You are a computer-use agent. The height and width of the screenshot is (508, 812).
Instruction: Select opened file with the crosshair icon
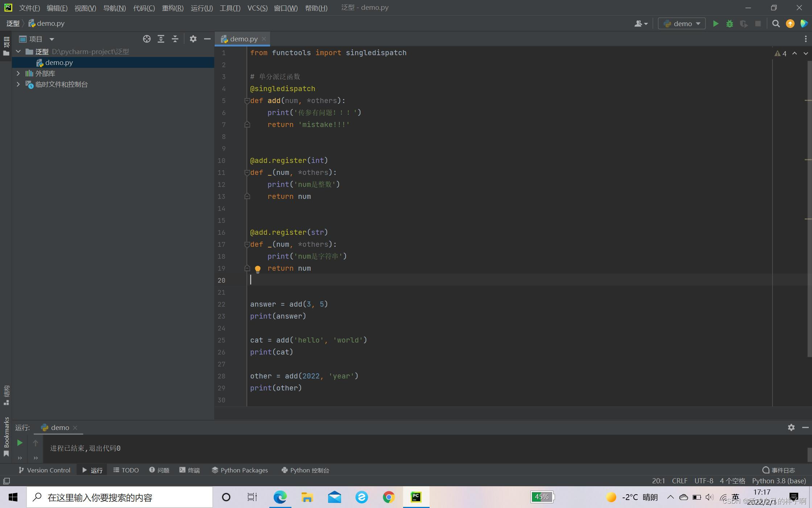[147, 39]
